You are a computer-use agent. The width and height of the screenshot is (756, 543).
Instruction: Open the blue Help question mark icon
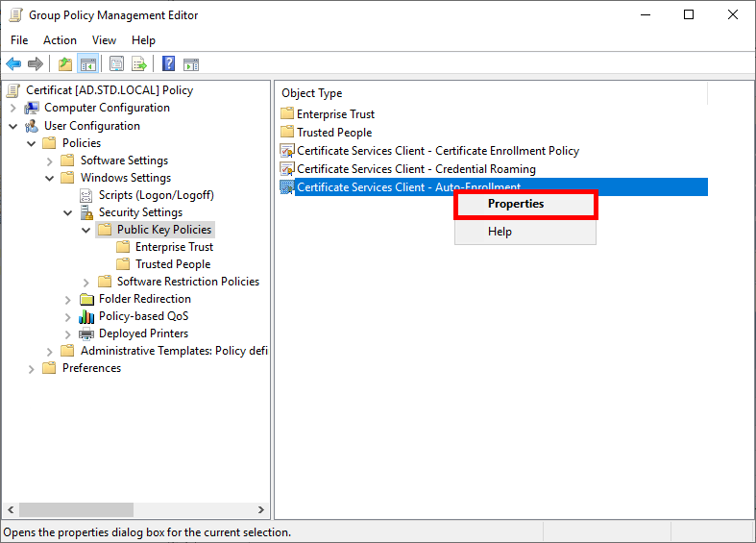point(168,64)
